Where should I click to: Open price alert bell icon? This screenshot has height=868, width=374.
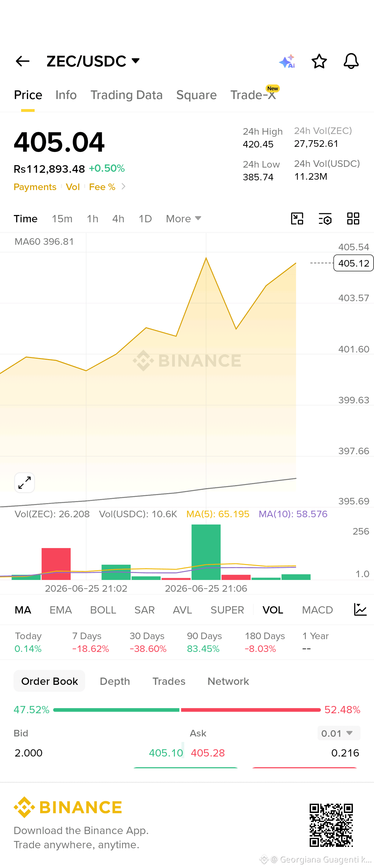pyautogui.click(x=351, y=61)
